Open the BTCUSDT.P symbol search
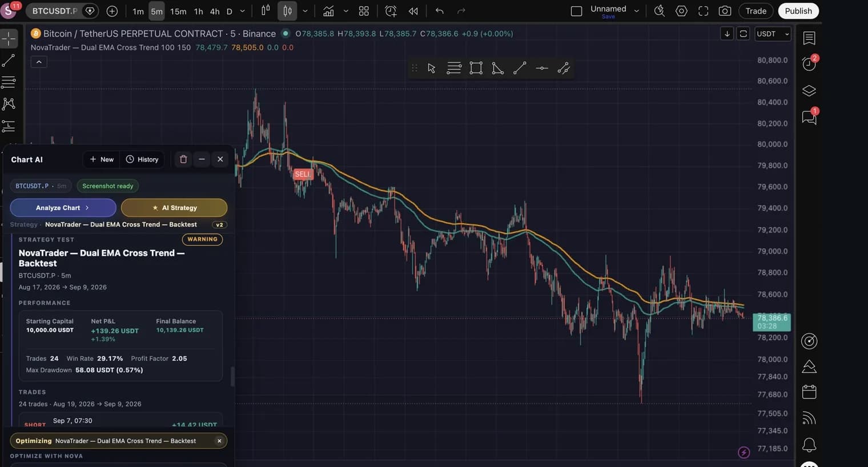The image size is (868, 467). coord(55,11)
